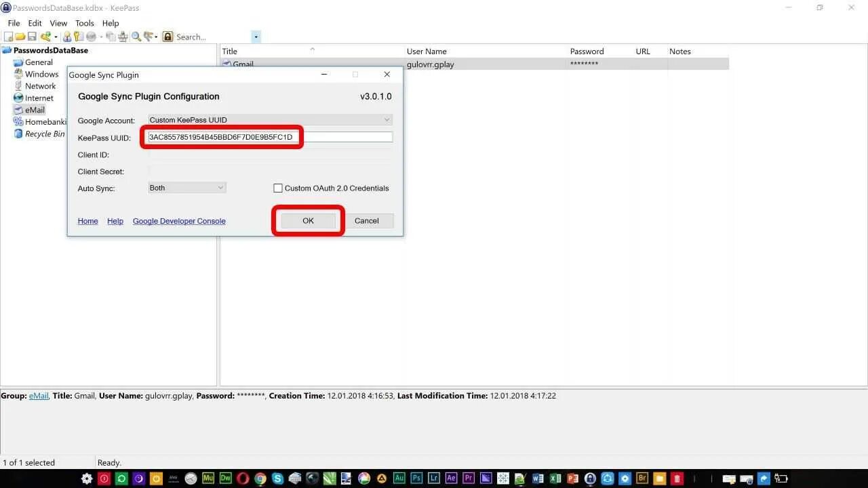Image resolution: width=868 pixels, height=488 pixels.
Task: Open the Google Account dropdown
Action: (x=270, y=120)
